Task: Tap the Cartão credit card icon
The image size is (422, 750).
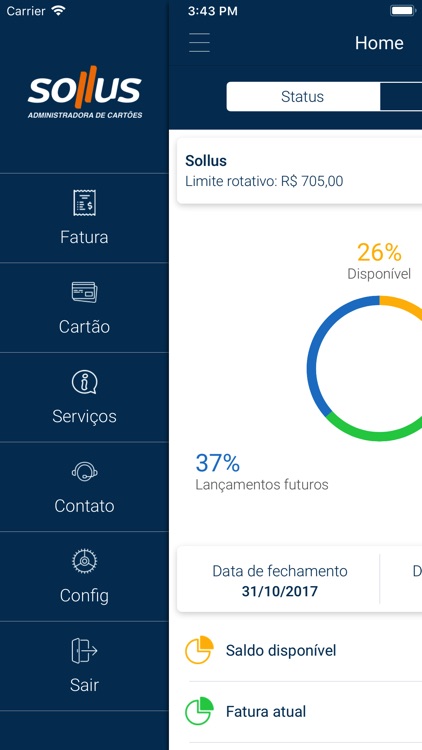Action: (84, 292)
